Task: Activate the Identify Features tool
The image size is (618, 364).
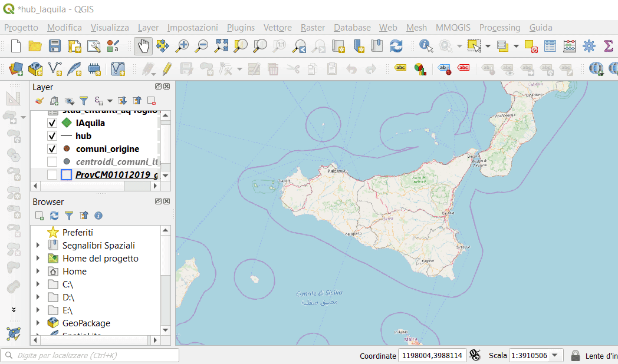Action: coord(426,46)
